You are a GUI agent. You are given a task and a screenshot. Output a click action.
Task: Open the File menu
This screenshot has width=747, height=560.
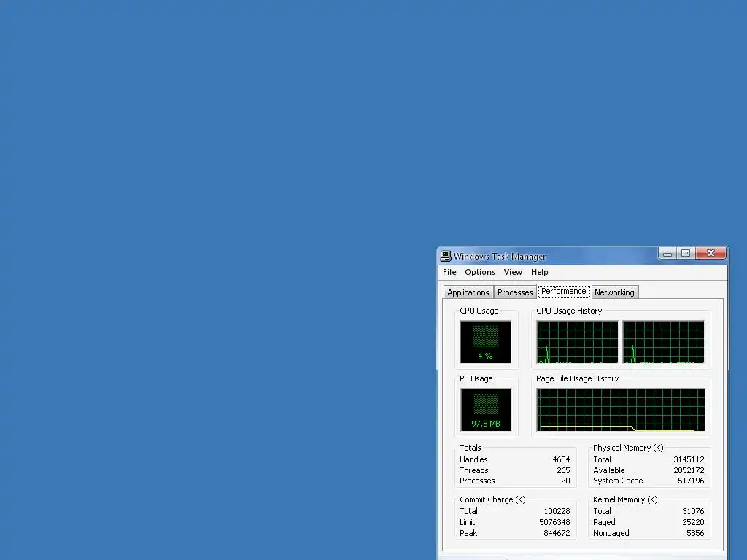tap(449, 272)
